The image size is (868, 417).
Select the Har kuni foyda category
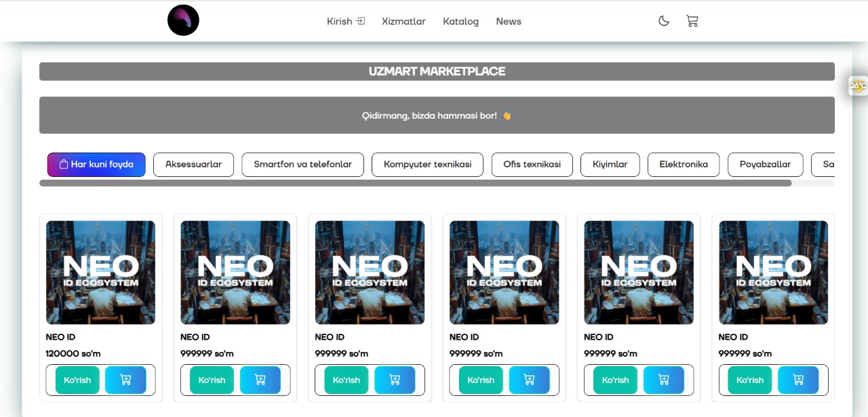(96, 165)
